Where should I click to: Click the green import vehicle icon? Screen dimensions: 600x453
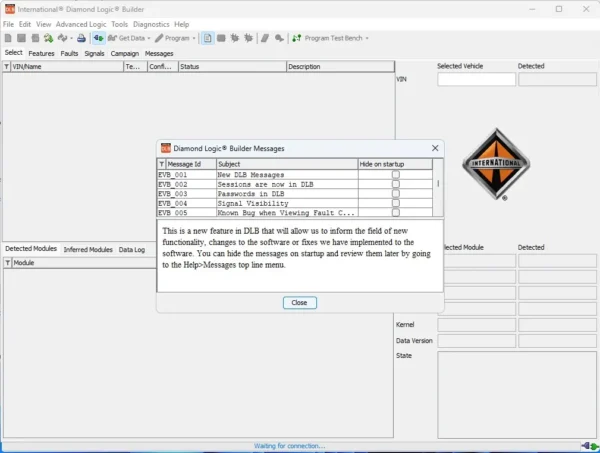[x=48, y=38]
